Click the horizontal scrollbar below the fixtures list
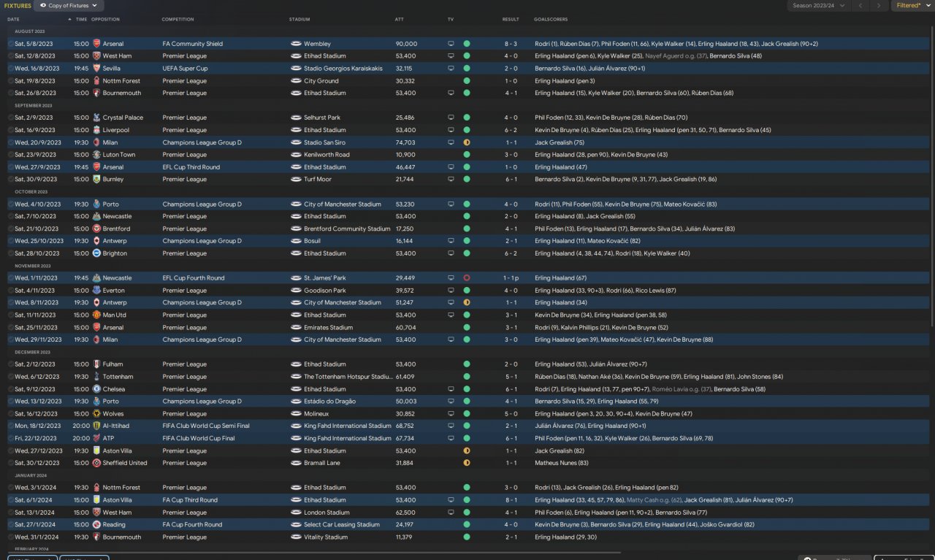935x560 pixels. click(314, 553)
